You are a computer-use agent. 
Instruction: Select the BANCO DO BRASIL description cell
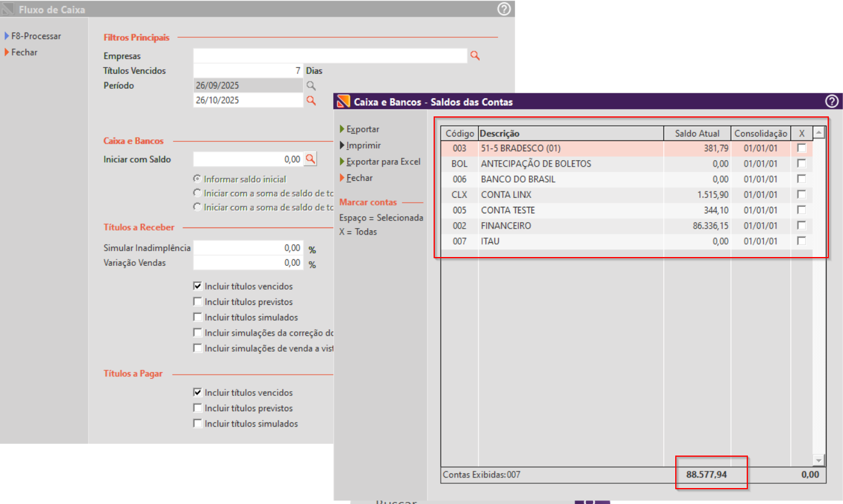point(571,179)
